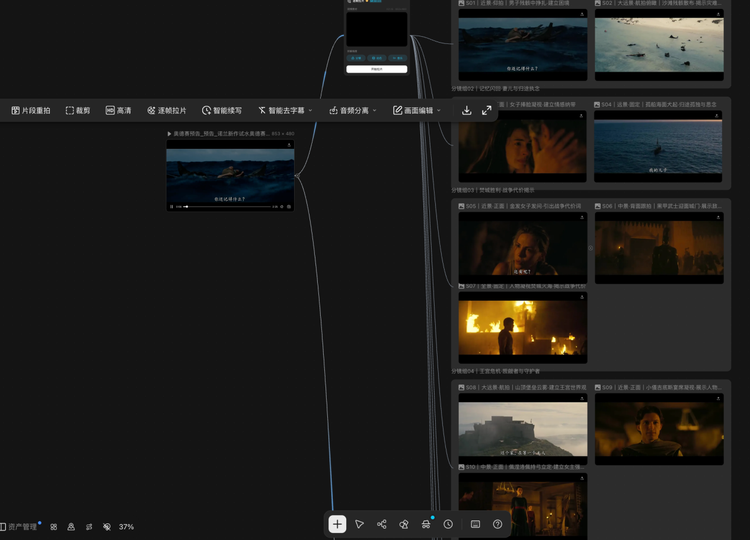Click the 37% zoom level
Image resolution: width=750 pixels, height=540 pixels.
(x=126, y=527)
